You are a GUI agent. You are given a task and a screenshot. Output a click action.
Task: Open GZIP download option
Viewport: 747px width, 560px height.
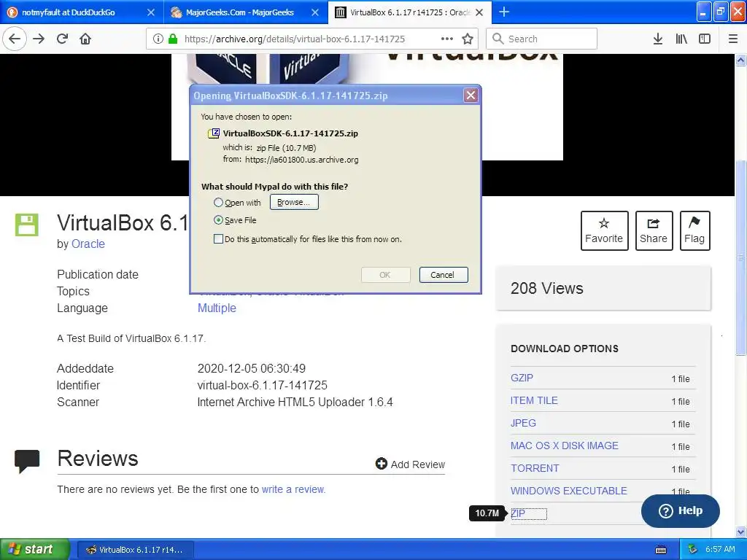coord(522,378)
